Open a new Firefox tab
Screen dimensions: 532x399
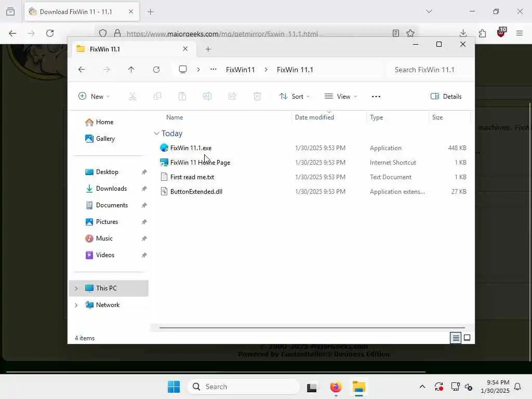[151, 12]
